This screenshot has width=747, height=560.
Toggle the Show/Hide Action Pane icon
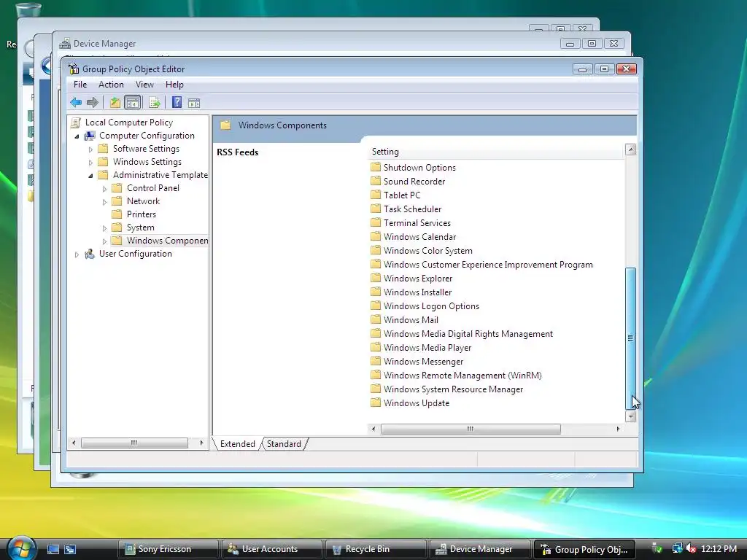pos(194,103)
